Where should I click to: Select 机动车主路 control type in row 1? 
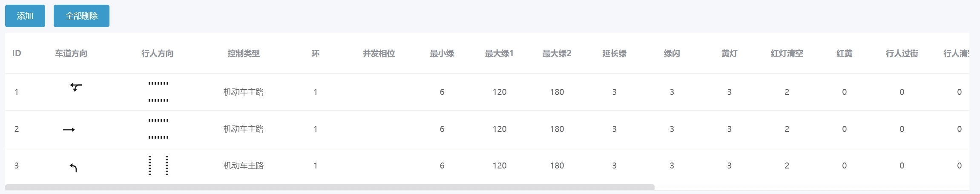click(x=244, y=92)
